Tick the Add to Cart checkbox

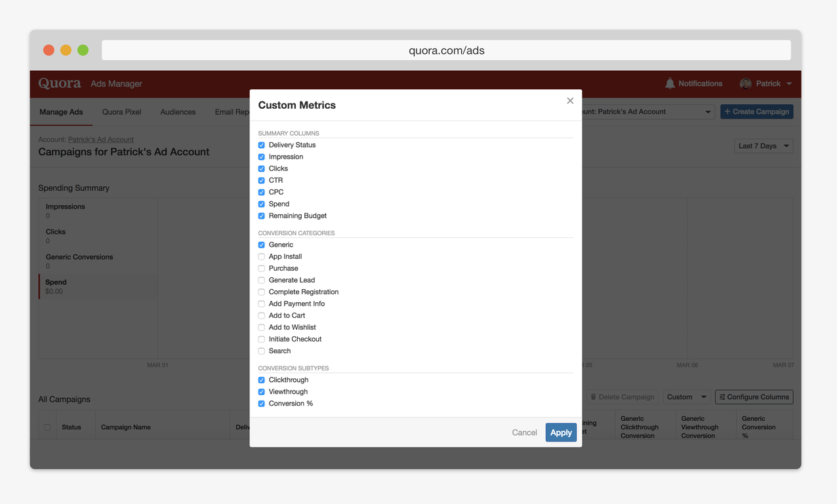coord(262,315)
